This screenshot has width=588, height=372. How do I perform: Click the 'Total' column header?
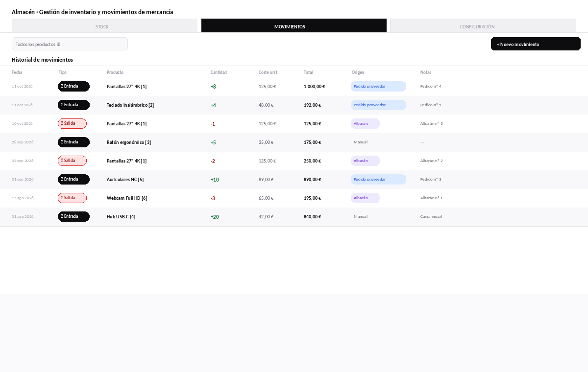[308, 72]
